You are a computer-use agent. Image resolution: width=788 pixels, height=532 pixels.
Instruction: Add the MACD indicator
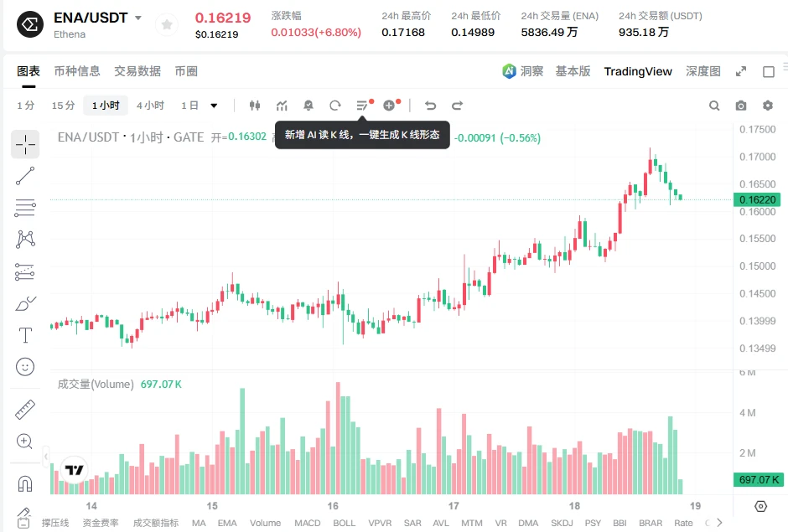pyautogui.click(x=307, y=523)
